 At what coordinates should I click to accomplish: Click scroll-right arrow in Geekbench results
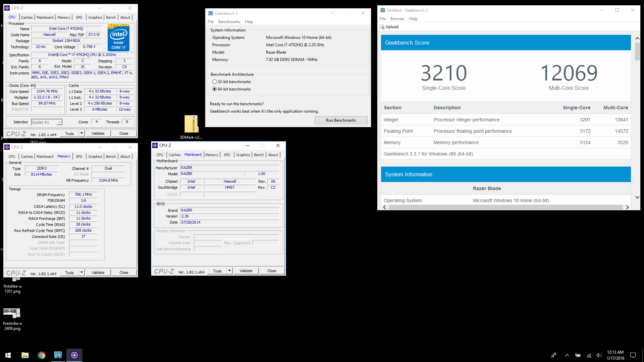[627, 207]
